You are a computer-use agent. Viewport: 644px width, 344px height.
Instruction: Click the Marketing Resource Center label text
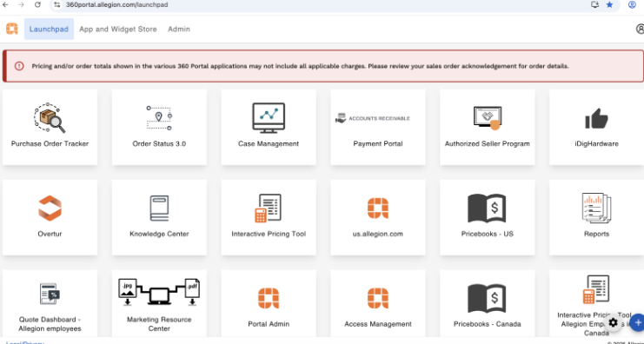pos(159,324)
